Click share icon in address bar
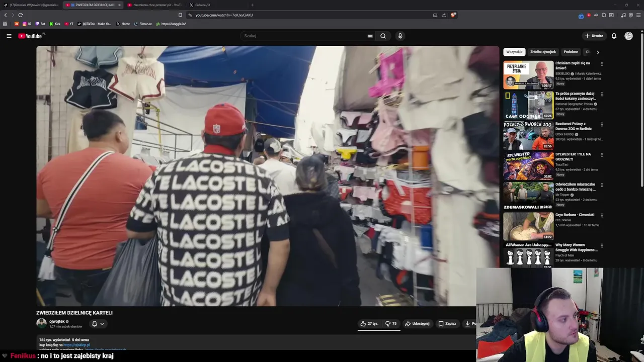 [444, 15]
